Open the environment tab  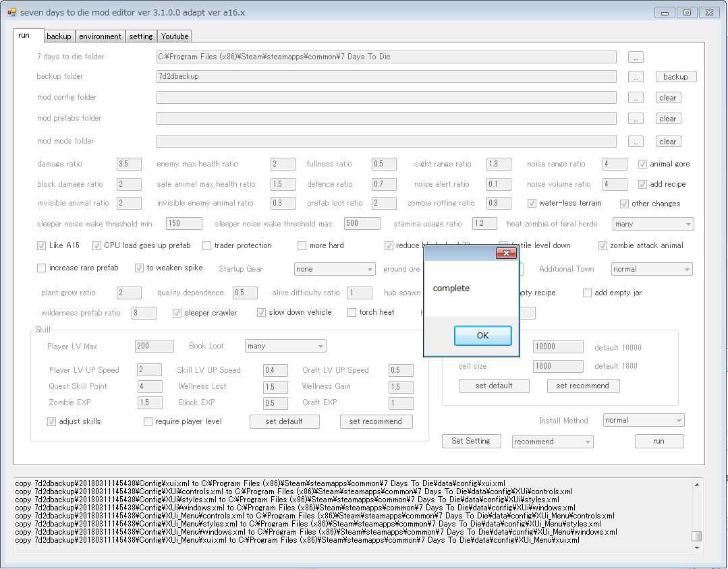coord(100,36)
